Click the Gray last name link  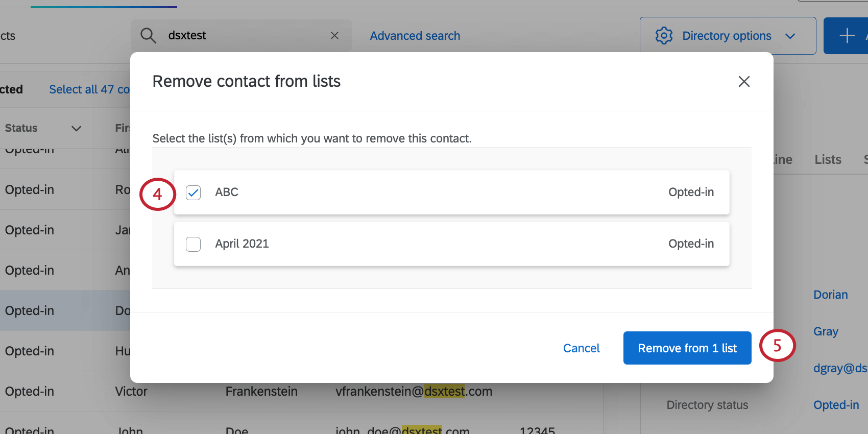[825, 331]
